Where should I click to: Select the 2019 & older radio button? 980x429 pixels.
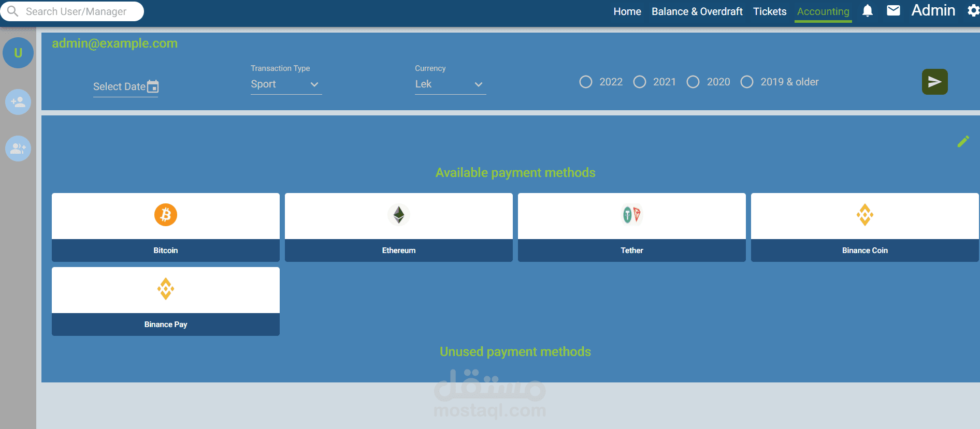(747, 82)
